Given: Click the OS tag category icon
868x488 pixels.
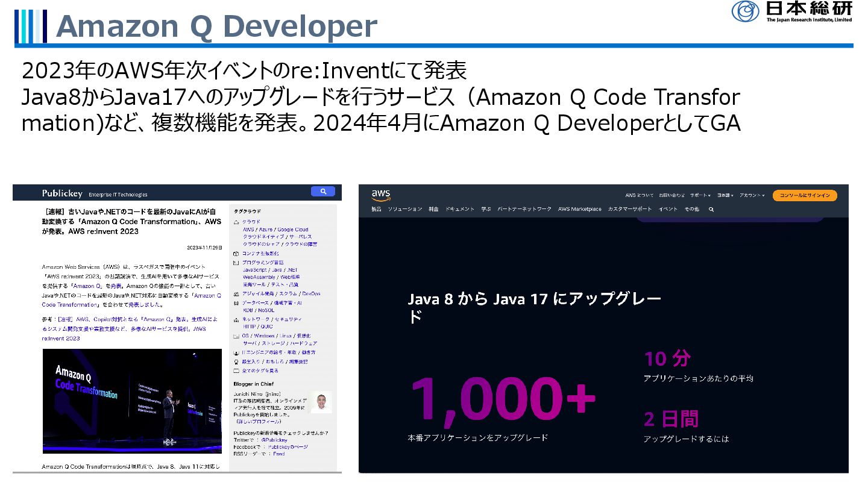Looking at the screenshot, I should [x=236, y=336].
